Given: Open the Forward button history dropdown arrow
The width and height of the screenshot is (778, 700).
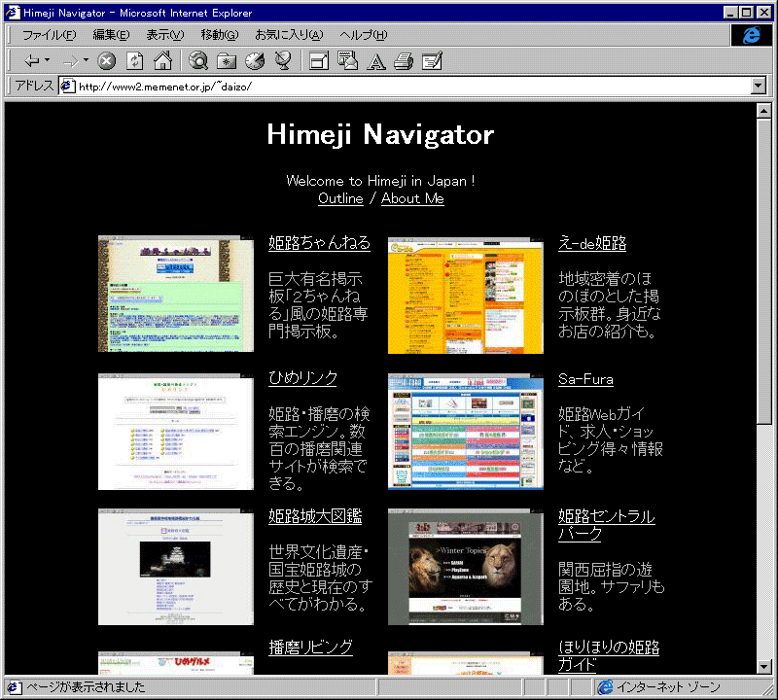Looking at the screenshot, I should (x=86, y=60).
